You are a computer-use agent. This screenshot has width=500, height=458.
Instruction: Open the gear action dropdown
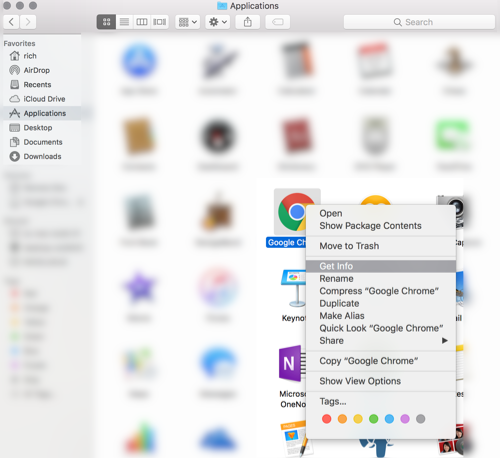point(218,22)
